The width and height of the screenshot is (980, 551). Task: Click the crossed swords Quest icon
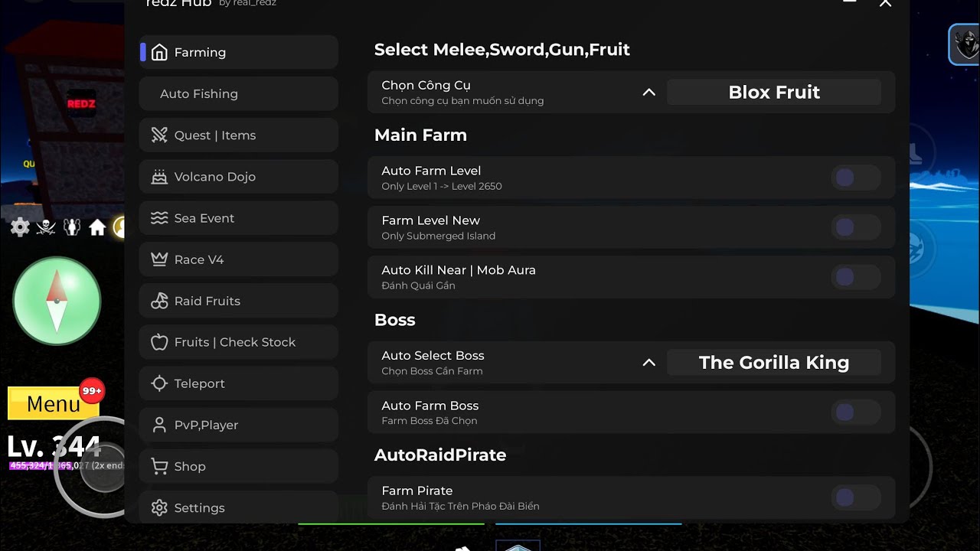tap(159, 135)
